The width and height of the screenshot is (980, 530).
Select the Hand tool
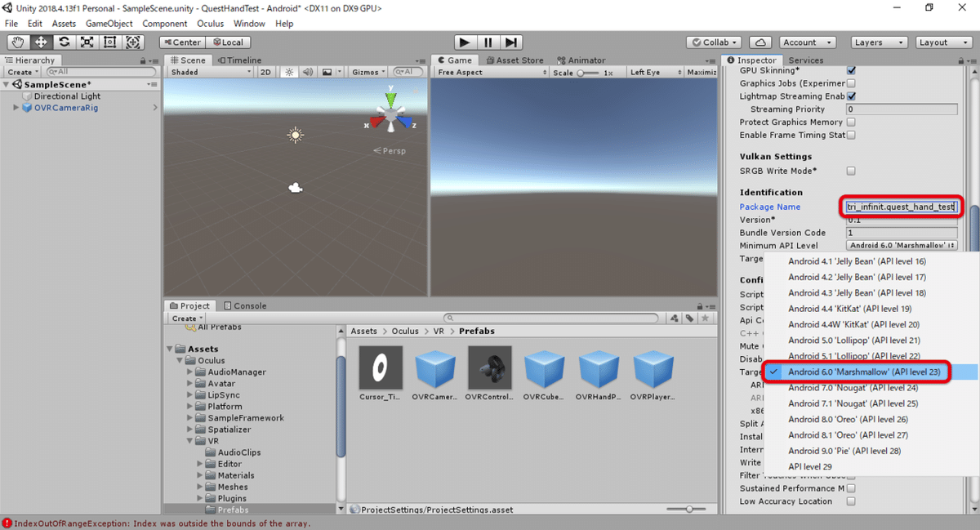pos(18,42)
